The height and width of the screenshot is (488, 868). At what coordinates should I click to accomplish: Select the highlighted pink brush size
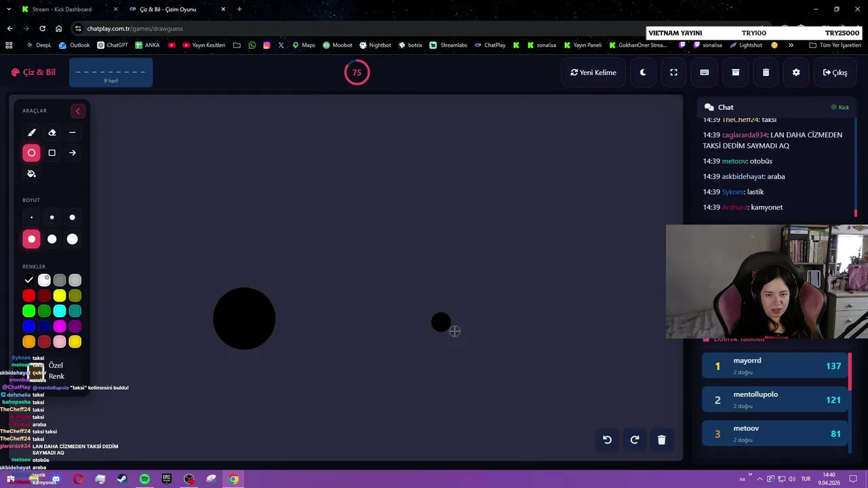[31, 239]
